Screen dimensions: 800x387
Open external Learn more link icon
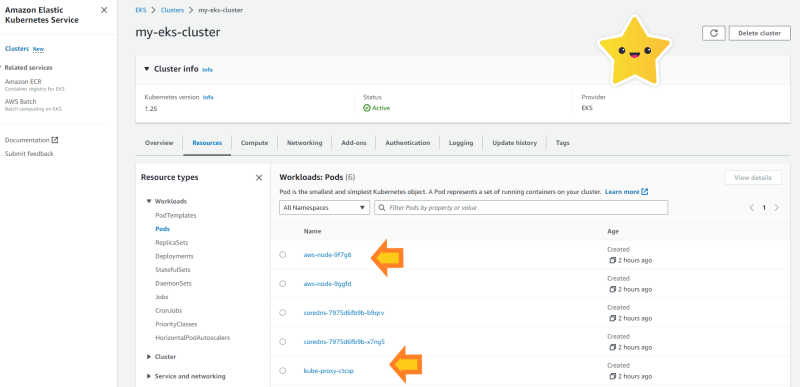tap(645, 192)
